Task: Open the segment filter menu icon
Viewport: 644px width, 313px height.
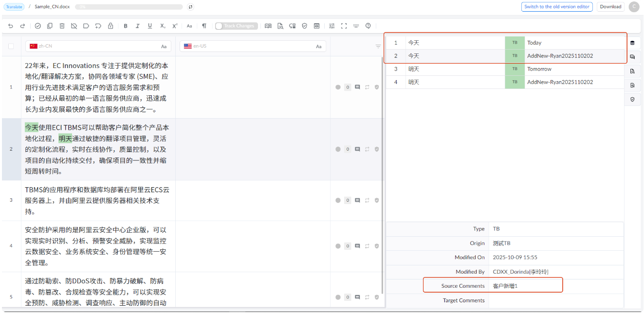Action: (378, 46)
